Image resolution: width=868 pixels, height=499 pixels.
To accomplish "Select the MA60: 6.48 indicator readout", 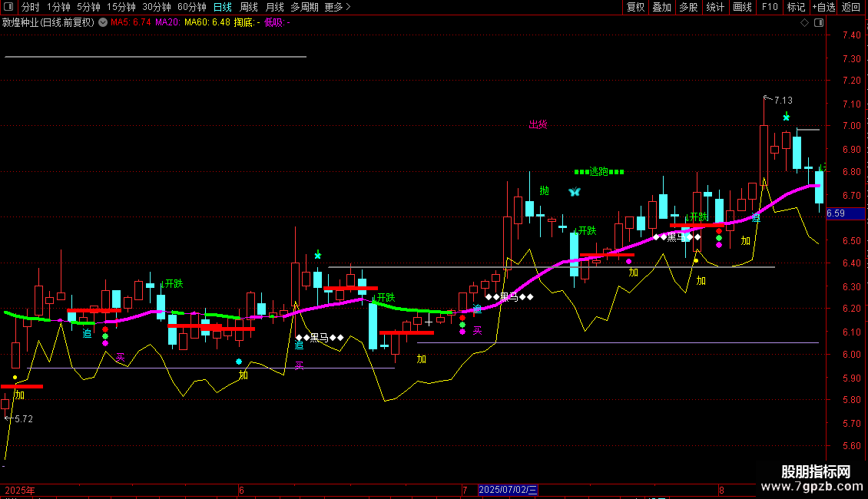I will coord(207,23).
